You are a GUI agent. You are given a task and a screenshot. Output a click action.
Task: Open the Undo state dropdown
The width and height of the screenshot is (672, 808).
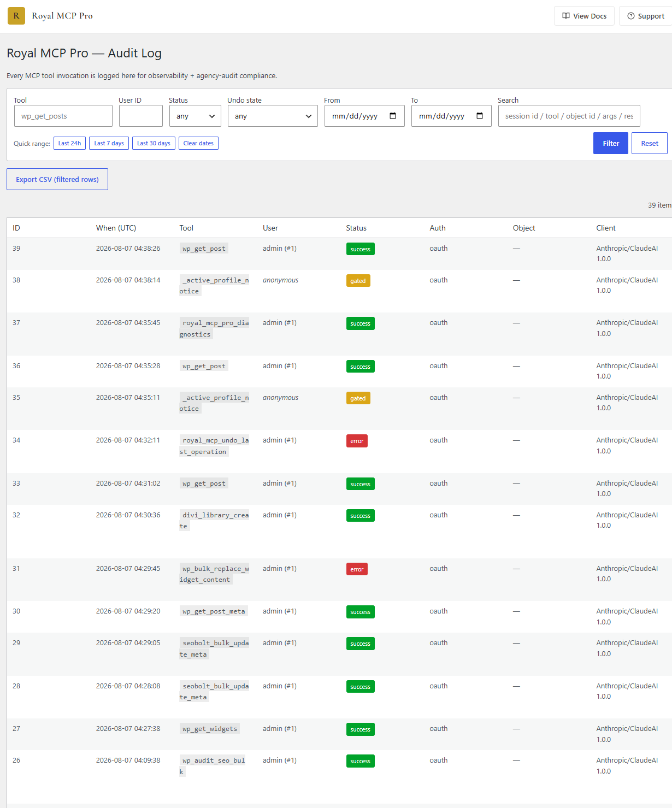click(273, 116)
